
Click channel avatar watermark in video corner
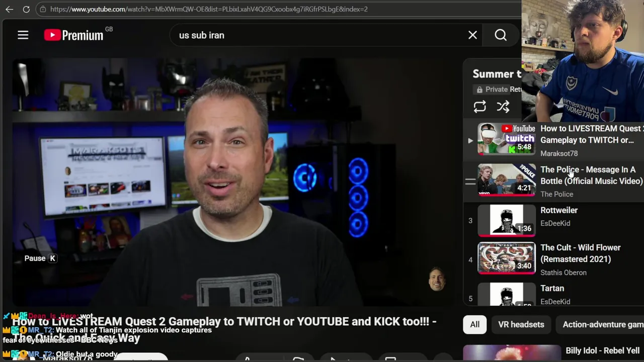[x=437, y=279]
